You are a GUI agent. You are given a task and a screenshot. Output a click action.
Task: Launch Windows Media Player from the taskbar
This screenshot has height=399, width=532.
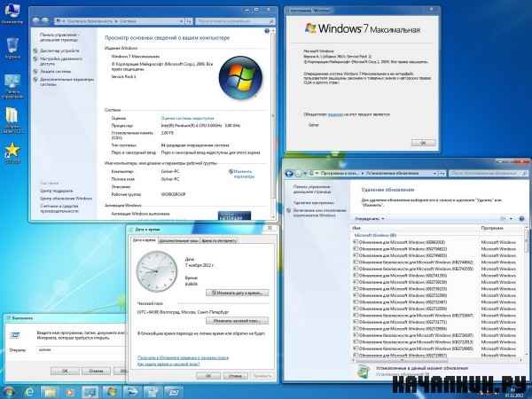pos(70,392)
